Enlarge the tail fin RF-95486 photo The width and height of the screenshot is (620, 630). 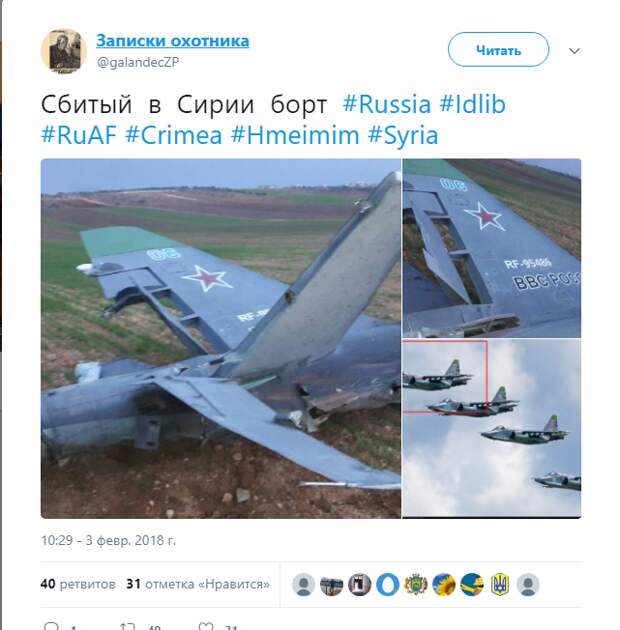click(492, 248)
